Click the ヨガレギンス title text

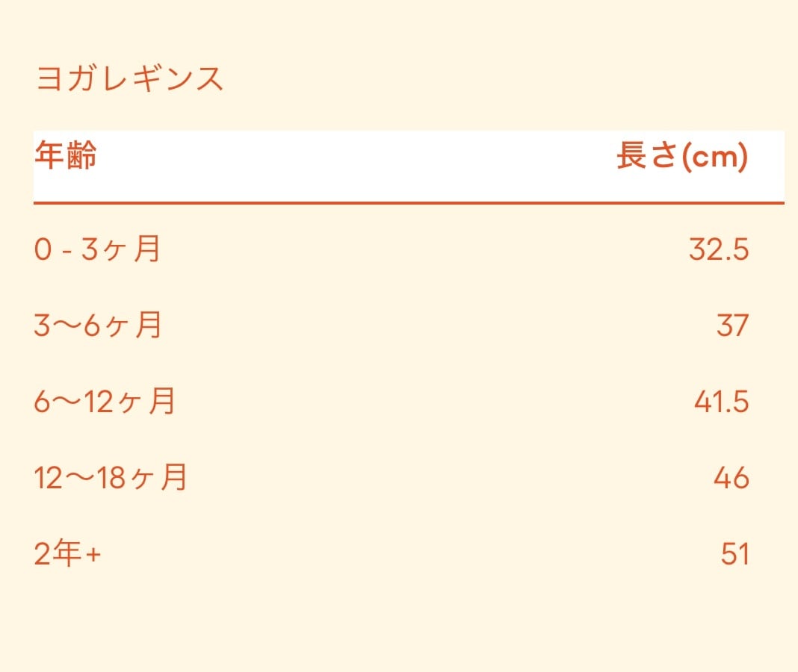[x=129, y=78]
